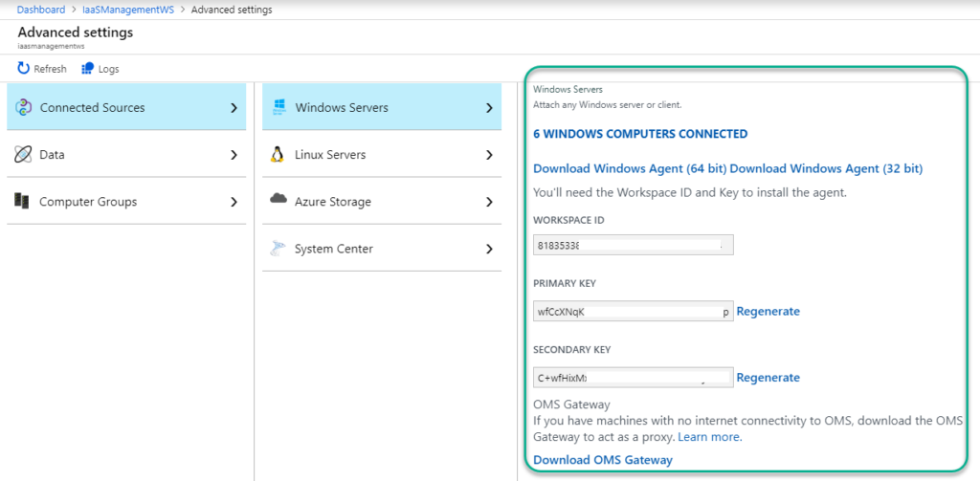The width and height of the screenshot is (980, 481).
Task: Click the Windows Servers logo icon
Action: 278,107
